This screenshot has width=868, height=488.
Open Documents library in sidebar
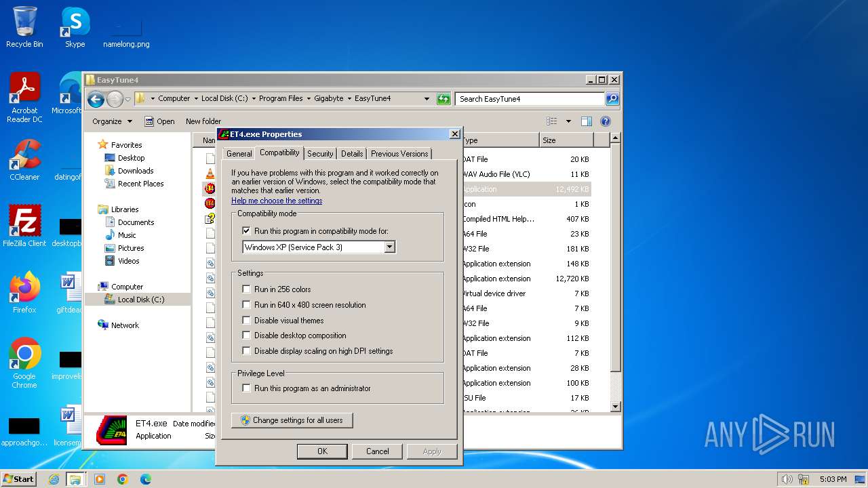click(136, 222)
